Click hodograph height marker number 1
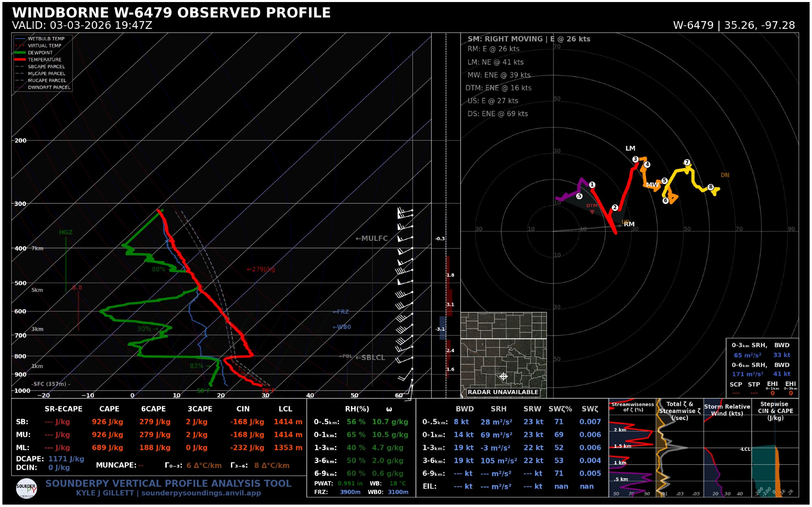 tap(592, 185)
